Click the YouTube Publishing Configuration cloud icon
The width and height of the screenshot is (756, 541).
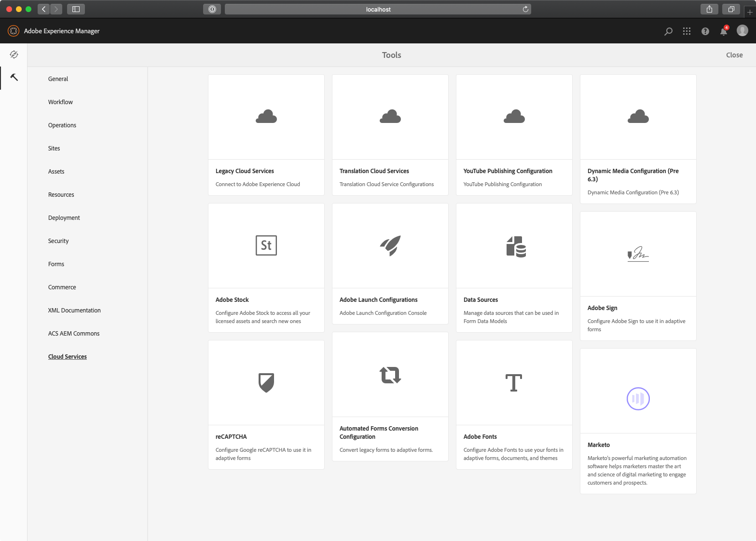pos(514,117)
